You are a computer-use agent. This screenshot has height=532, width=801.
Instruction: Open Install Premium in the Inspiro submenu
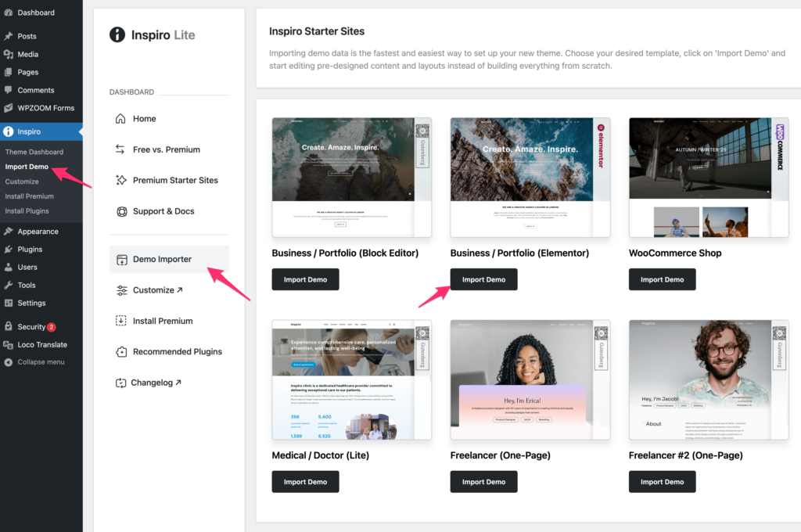(29, 196)
